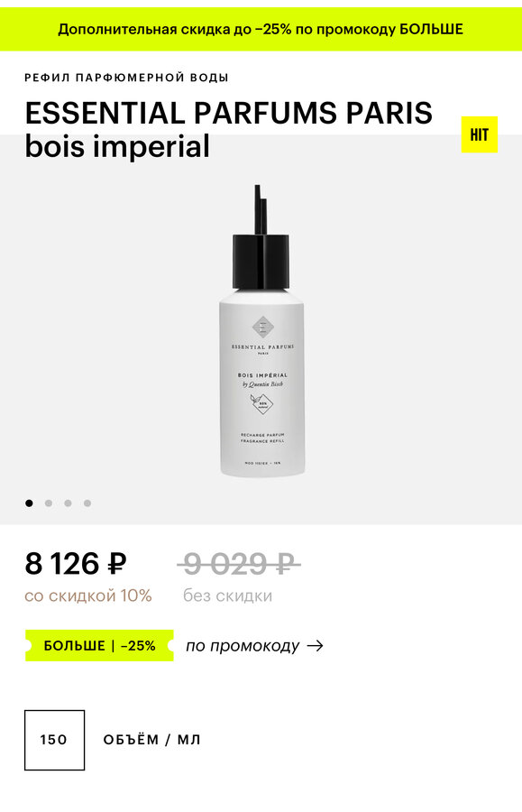The image size is (522, 812).
Task: Click the БОЛЬШЕ −25% promo code coupon
Action: click(99, 646)
